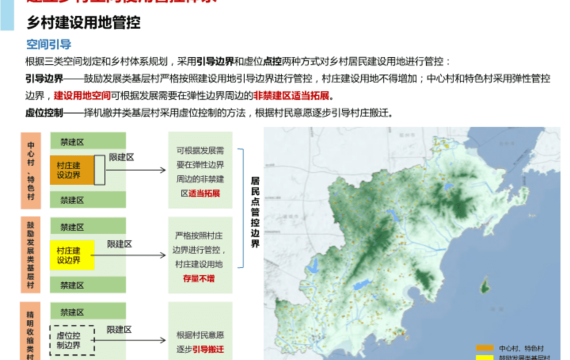
Task: Click the box containing red 存量不增 text
Action: 200,255
